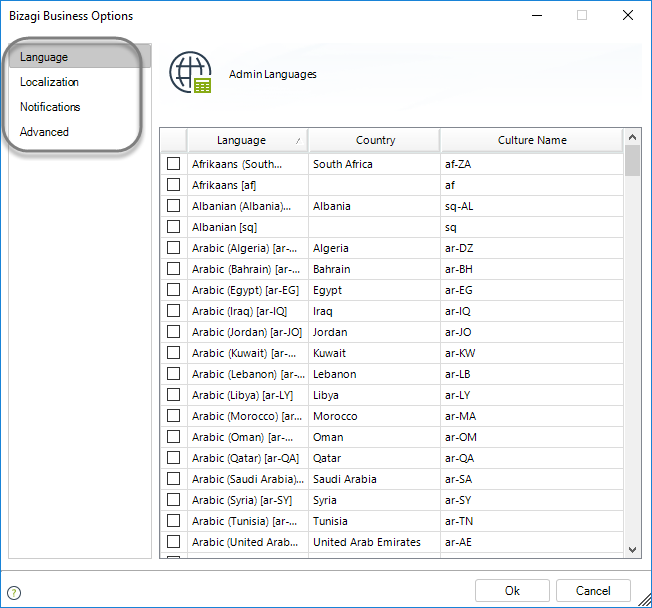Tick the Arabic (Qatar) checkbox
Viewport: 652px width, 608px height.
[173, 457]
